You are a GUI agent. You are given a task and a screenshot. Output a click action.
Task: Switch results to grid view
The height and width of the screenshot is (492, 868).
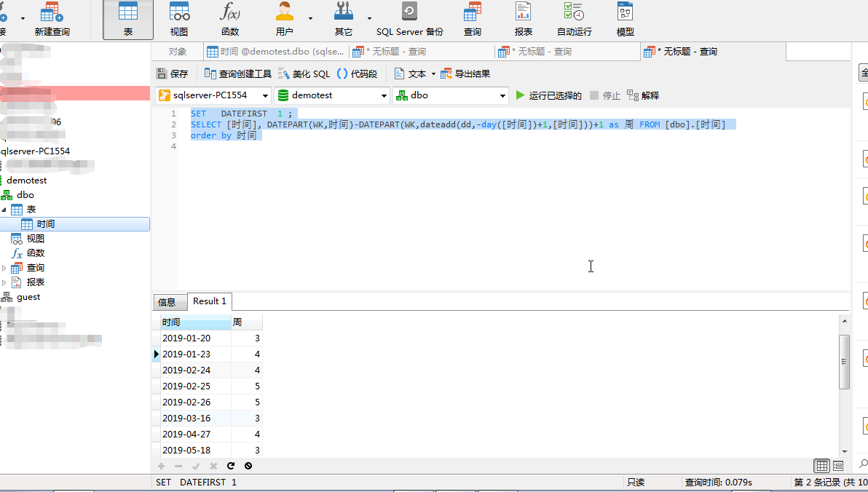(x=822, y=466)
